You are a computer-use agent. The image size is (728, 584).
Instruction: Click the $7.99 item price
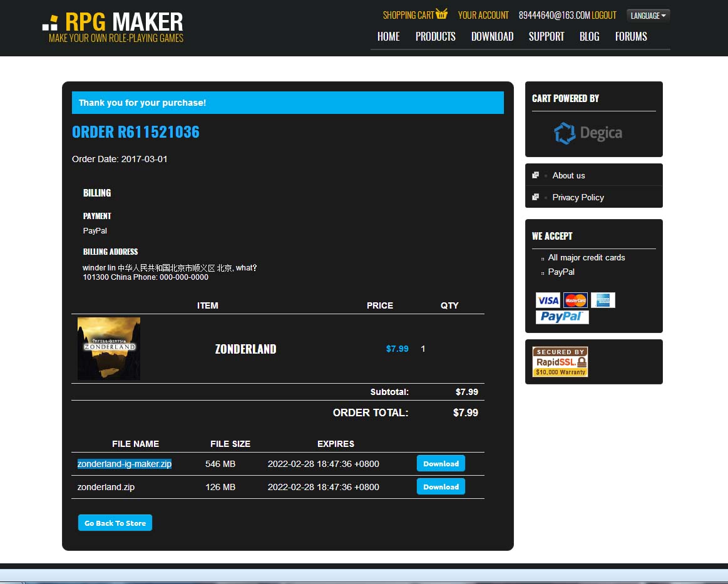pos(397,349)
